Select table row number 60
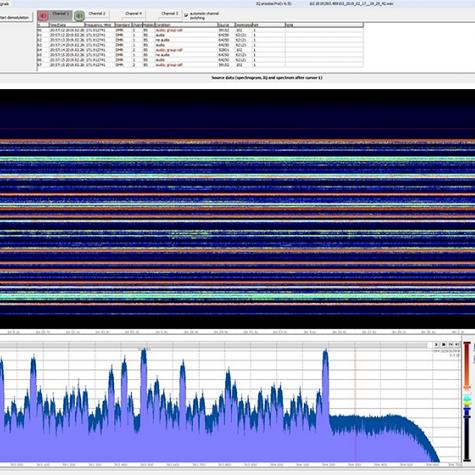The width and height of the screenshot is (475, 475). 200,30
